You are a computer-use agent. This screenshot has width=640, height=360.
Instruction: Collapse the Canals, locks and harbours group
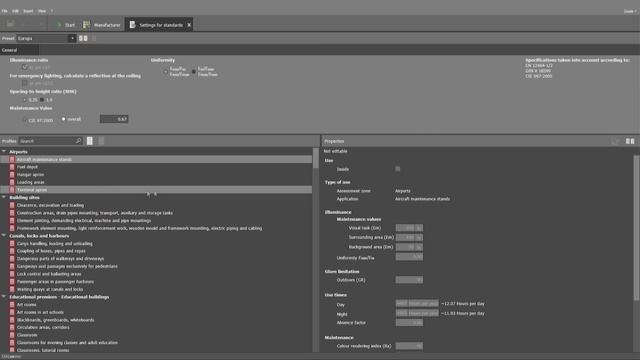tap(4, 236)
